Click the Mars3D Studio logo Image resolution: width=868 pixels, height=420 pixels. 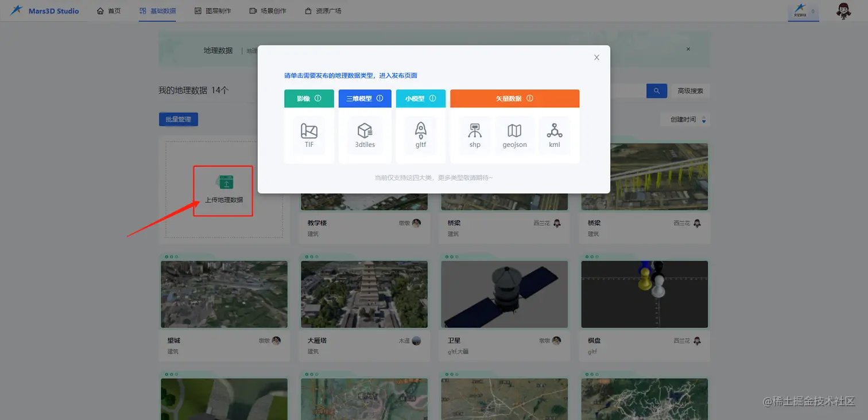click(x=44, y=11)
